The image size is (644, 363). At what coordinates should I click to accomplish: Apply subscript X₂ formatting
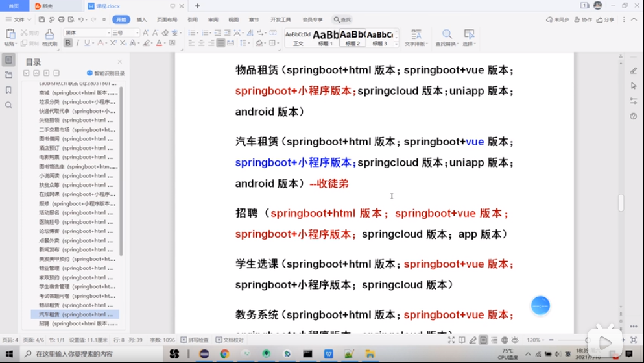tap(123, 43)
